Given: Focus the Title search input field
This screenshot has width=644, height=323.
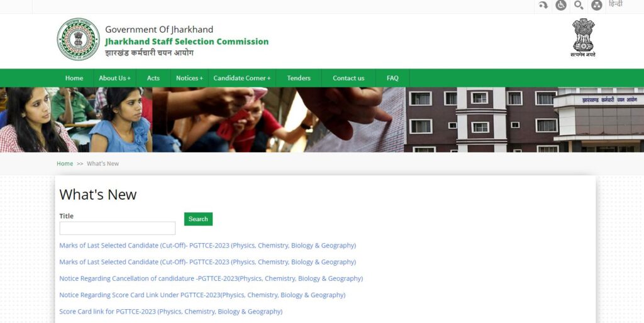Looking at the screenshot, I should pyautogui.click(x=118, y=228).
